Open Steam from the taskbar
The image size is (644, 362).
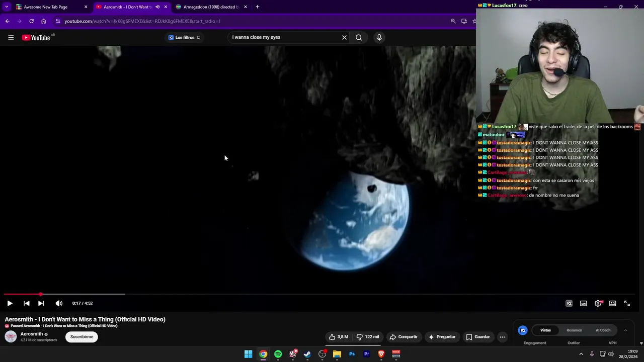tap(307, 354)
